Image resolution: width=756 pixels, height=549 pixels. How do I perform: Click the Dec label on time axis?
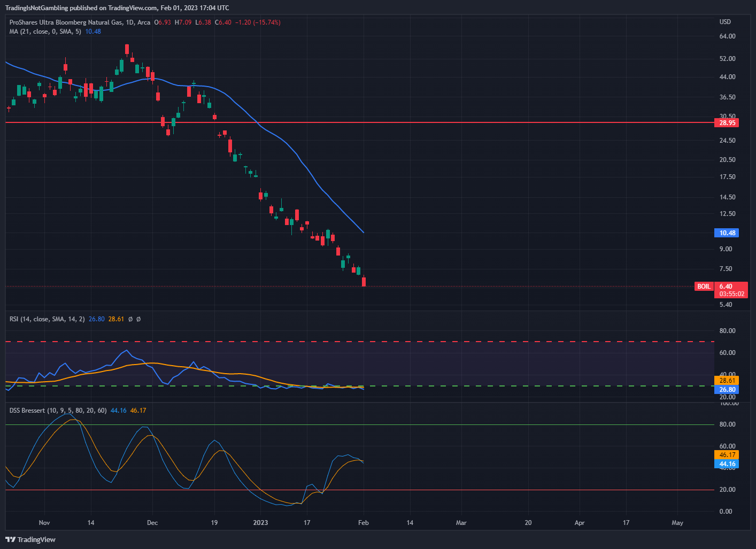pos(152,523)
